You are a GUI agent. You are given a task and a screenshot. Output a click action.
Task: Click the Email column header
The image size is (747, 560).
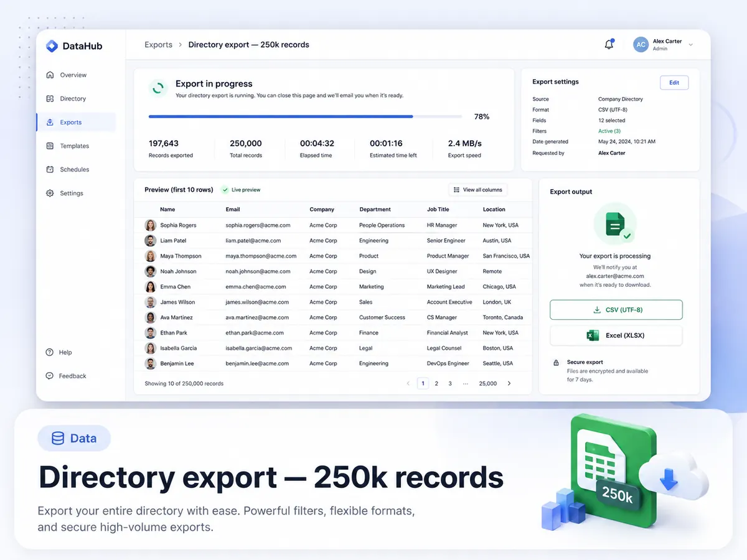pyautogui.click(x=233, y=210)
